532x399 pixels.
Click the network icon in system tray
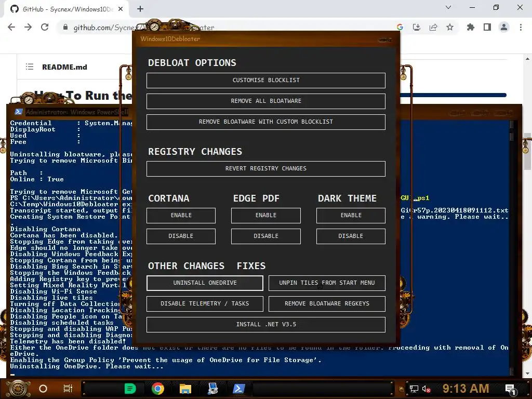pyautogui.click(x=414, y=389)
